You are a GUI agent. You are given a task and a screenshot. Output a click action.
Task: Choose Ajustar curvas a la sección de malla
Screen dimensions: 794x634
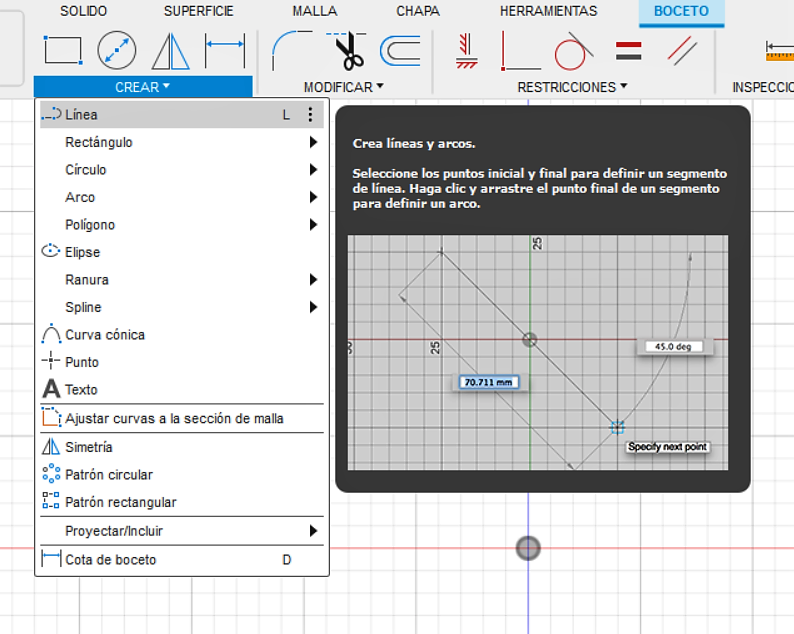(182, 418)
